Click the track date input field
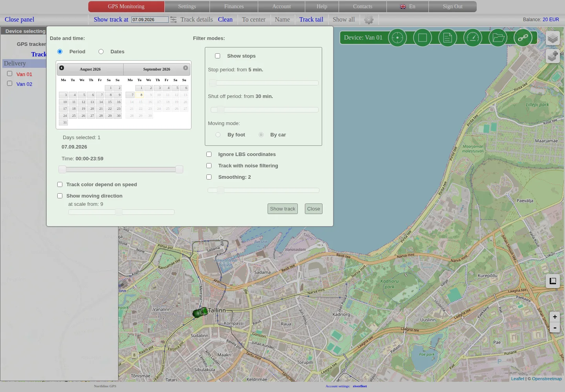The height and width of the screenshot is (392, 565). click(150, 20)
